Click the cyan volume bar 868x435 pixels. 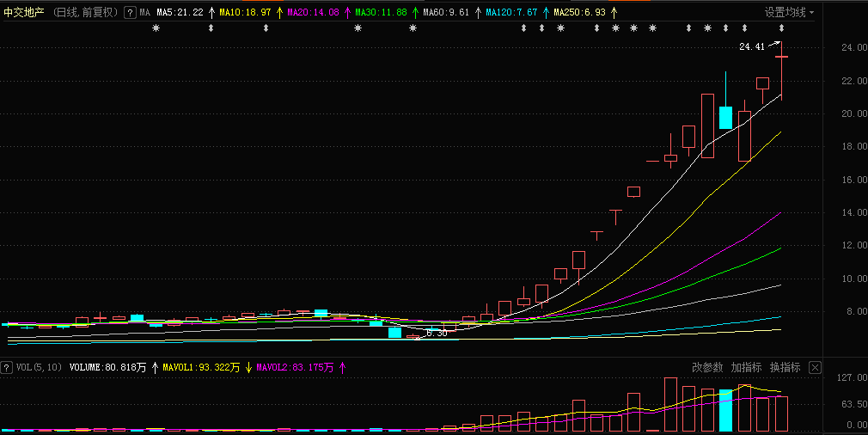click(x=725, y=411)
